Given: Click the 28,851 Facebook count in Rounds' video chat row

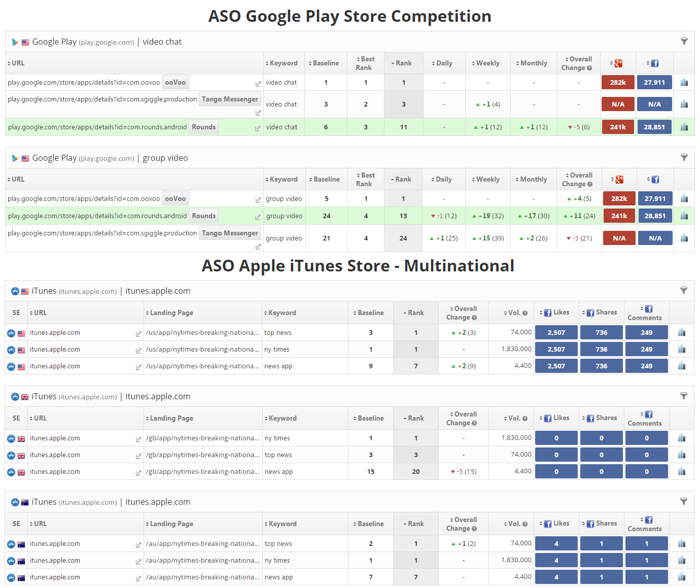Looking at the screenshot, I should (654, 127).
